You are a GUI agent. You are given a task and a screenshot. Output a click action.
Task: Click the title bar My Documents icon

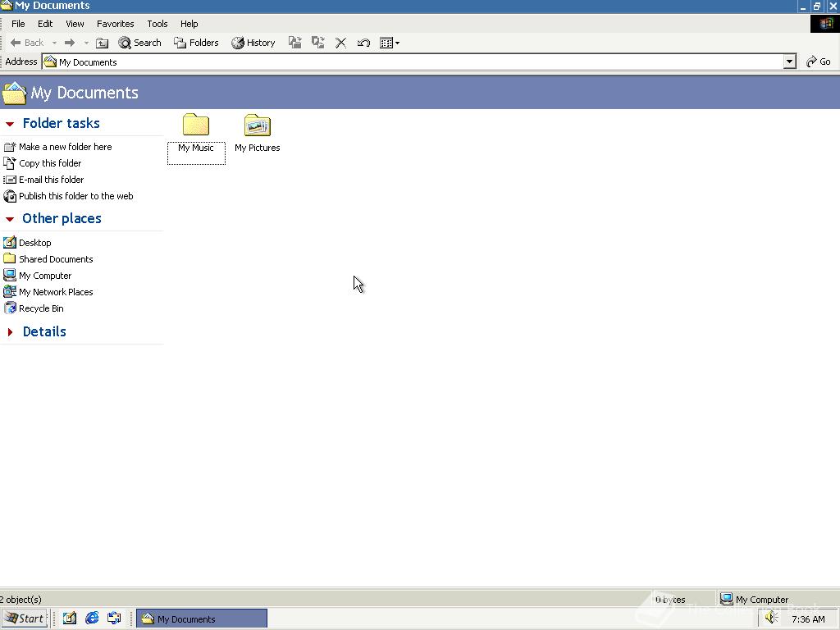[x=7, y=6]
